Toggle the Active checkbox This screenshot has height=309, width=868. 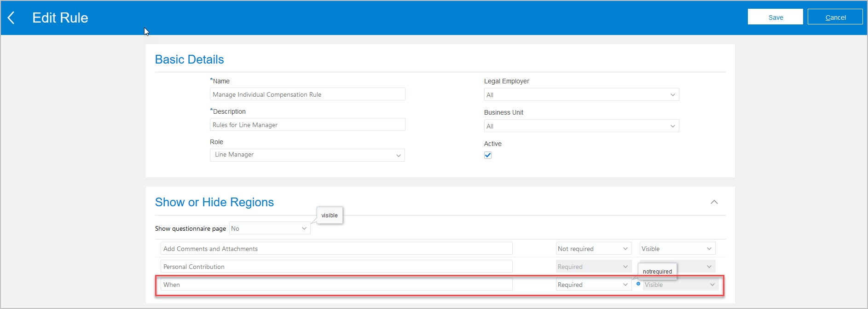point(488,155)
